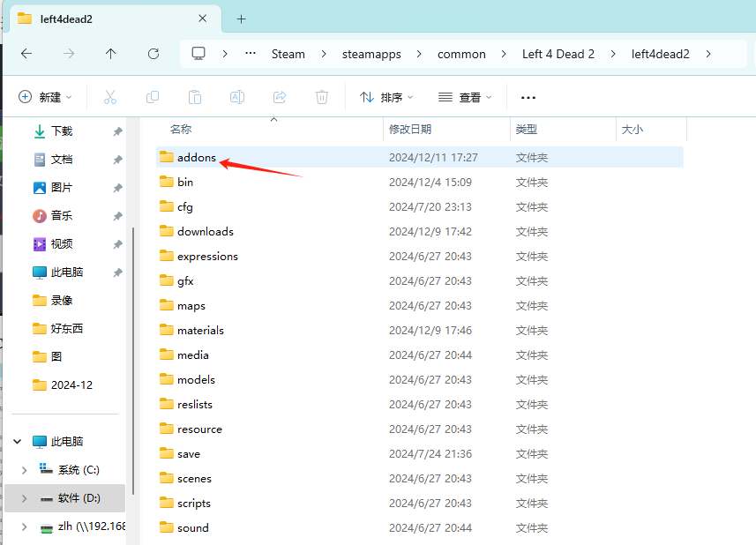Sort by 大小 column header

[632, 129]
